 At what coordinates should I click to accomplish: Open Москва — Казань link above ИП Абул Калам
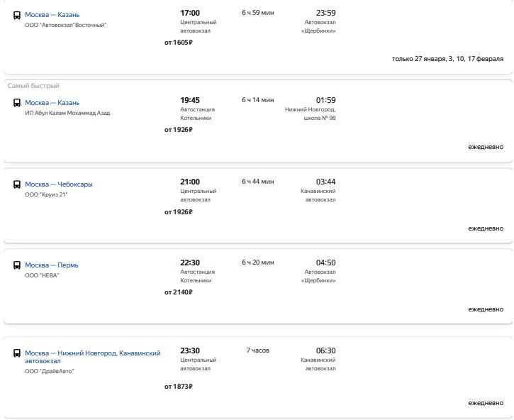click(x=52, y=103)
